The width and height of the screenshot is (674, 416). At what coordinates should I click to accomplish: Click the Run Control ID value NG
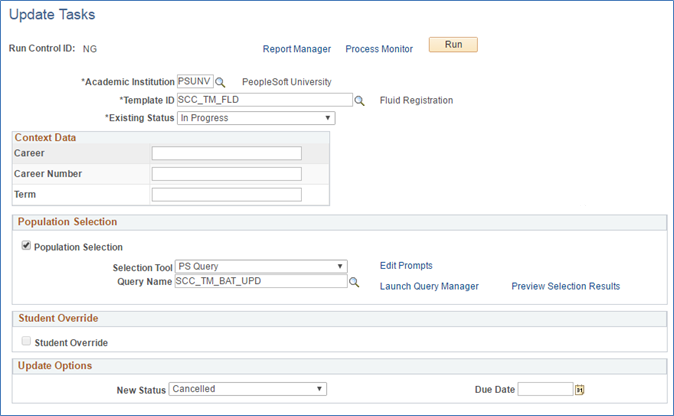(90, 49)
